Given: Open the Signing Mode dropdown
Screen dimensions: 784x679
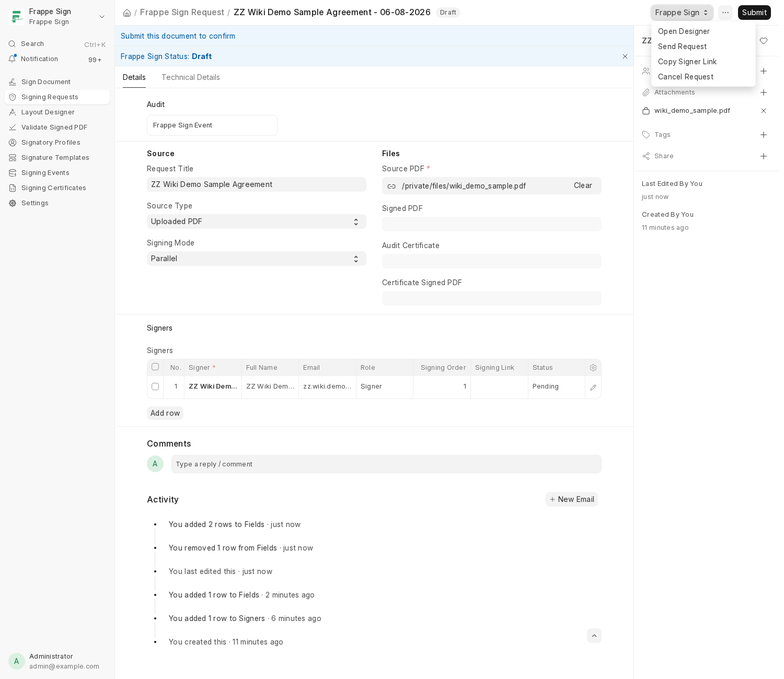Looking at the screenshot, I should 257,259.
